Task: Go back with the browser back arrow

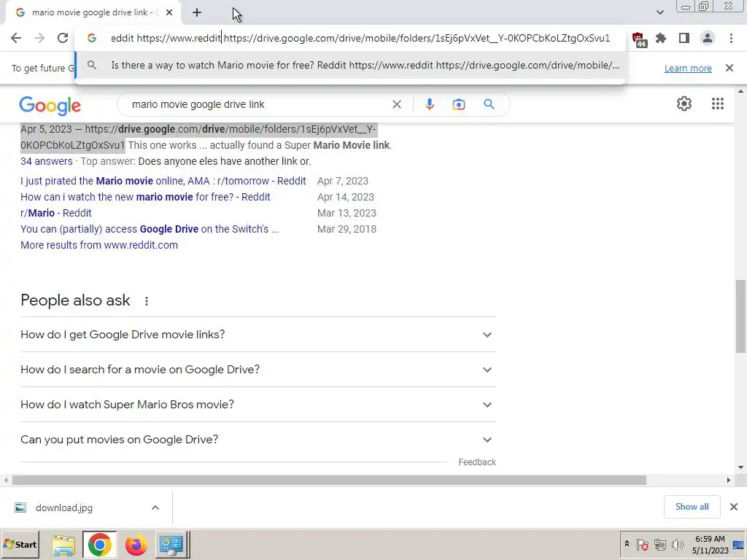Action: [16, 38]
